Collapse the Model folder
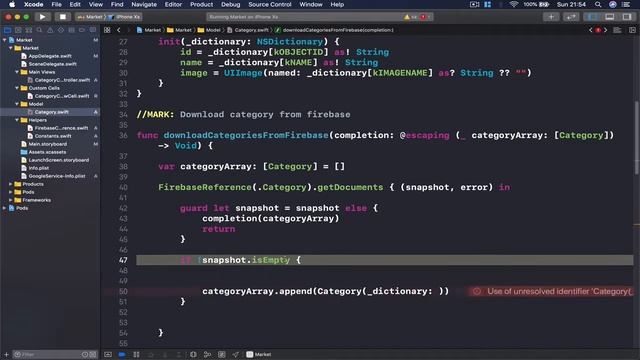Image resolution: width=640 pixels, height=360 pixels. [x=17, y=104]
